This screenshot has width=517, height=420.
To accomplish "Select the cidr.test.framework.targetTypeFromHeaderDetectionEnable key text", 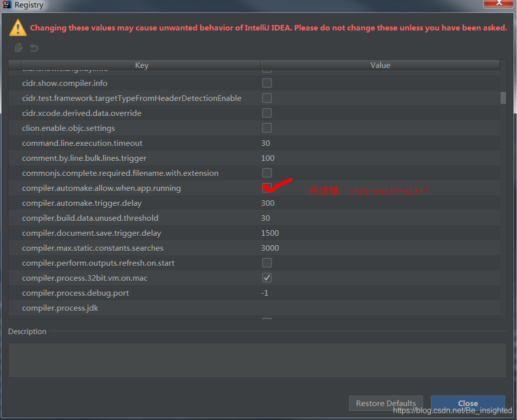I will (131, 98).
